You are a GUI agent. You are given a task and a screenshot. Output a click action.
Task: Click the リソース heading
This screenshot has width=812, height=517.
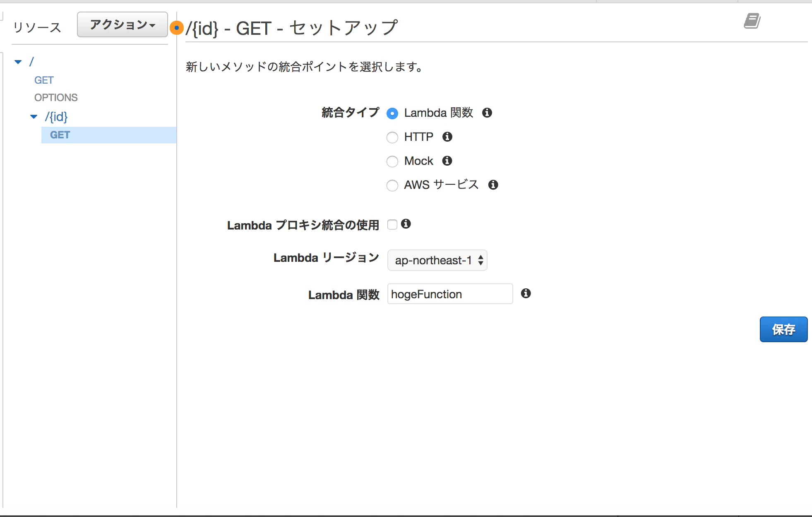[x=37, y=27]
